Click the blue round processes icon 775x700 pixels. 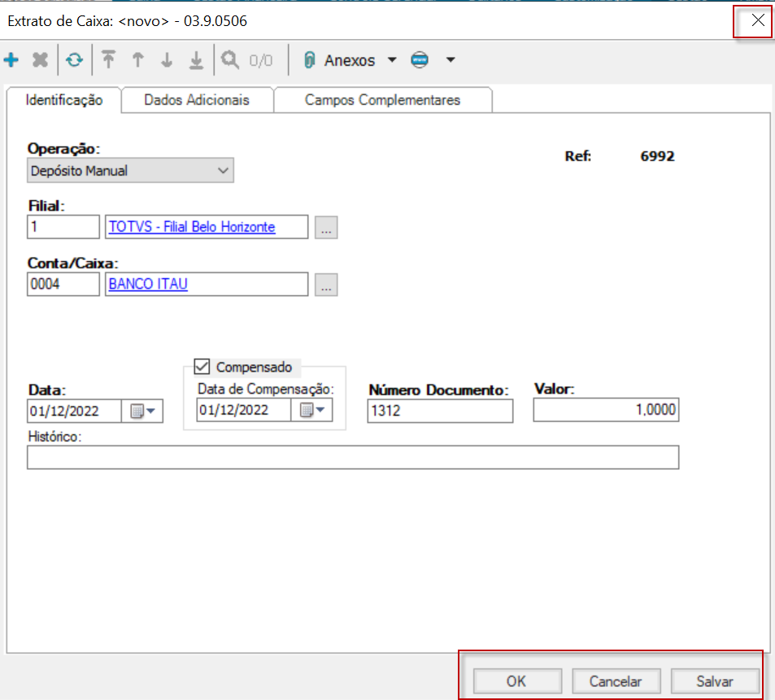(x=420, y=60)
